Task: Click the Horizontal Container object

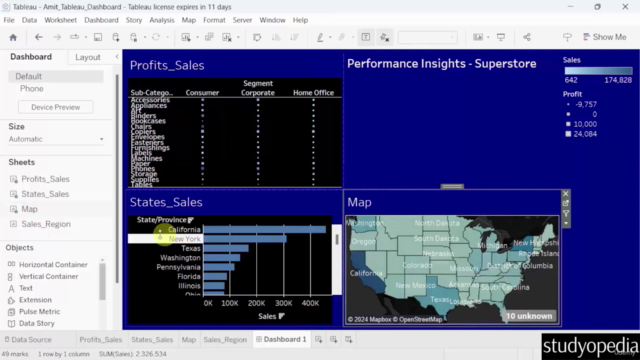Action: (x=53, y=264)
